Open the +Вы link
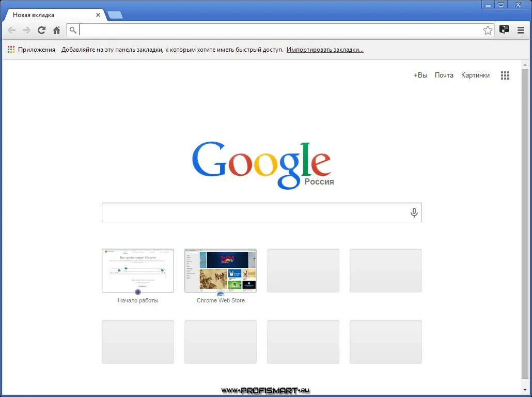The image size is (532, 397). 420,75
